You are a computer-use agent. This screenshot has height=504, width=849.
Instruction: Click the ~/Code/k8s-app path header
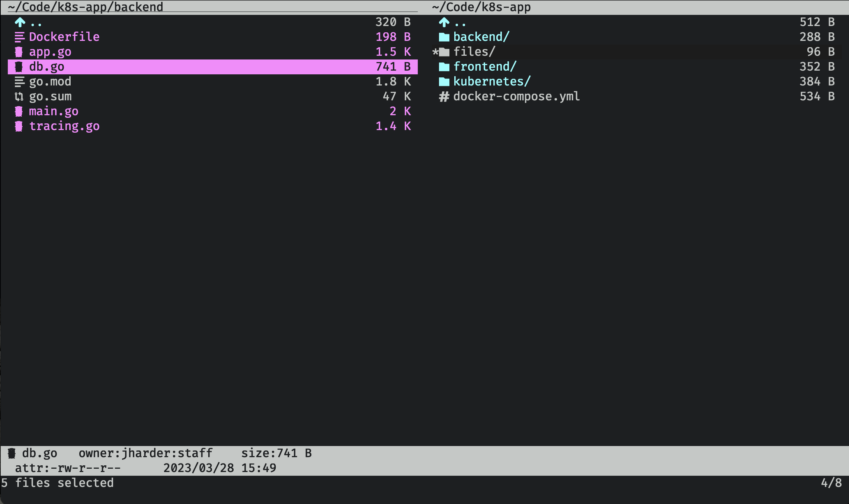481,7
